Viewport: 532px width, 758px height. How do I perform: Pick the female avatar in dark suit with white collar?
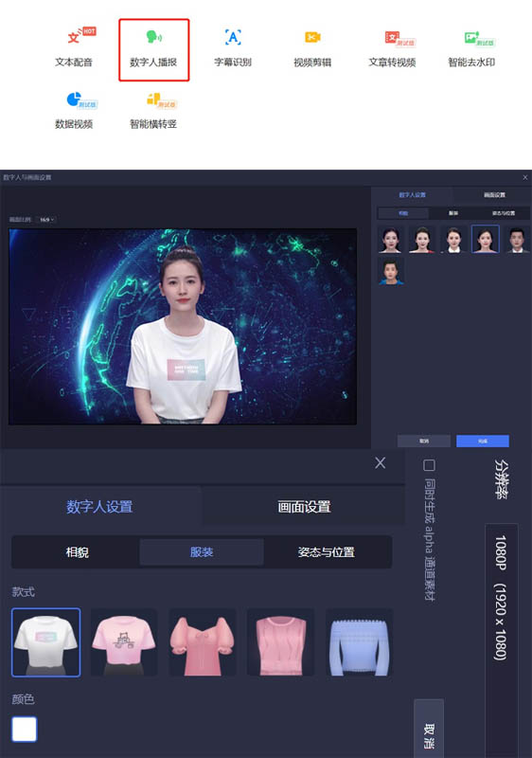(x=453, y=240)
